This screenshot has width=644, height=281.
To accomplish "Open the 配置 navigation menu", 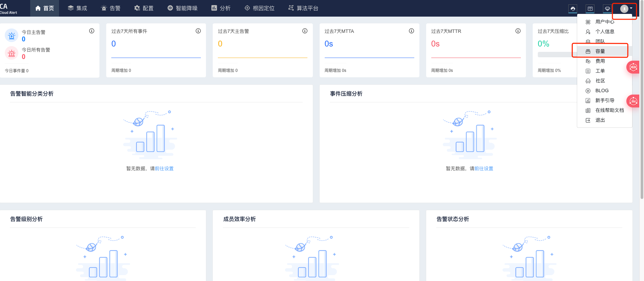I will click(x=144, y=8).
